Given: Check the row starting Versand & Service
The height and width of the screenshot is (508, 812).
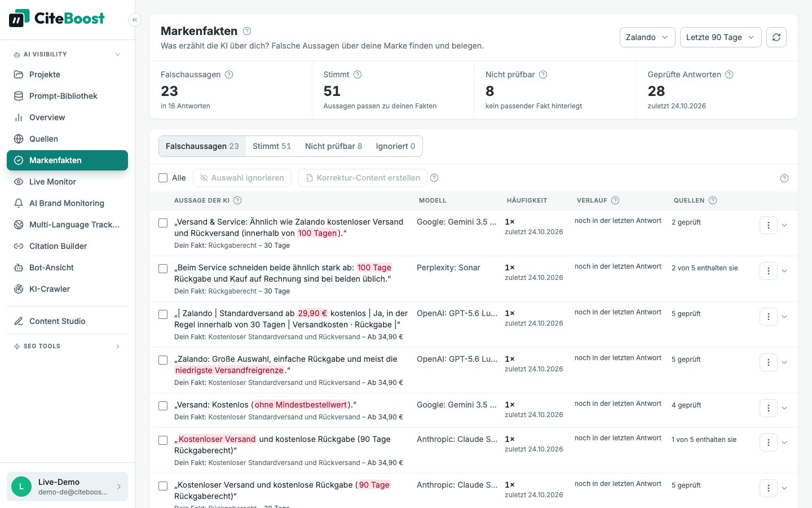Looking at the screenshot, I should tap(163, 223).
